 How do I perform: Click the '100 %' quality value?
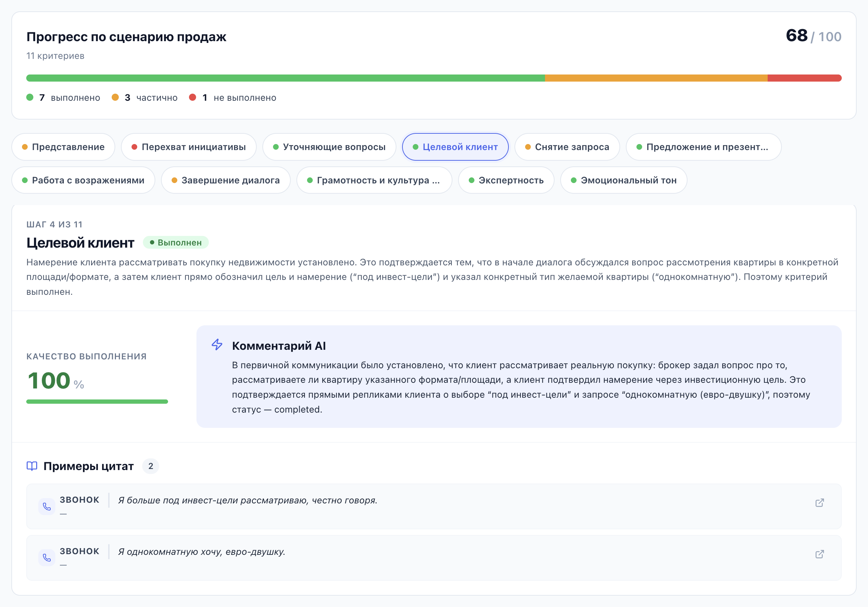click(56, 380)
